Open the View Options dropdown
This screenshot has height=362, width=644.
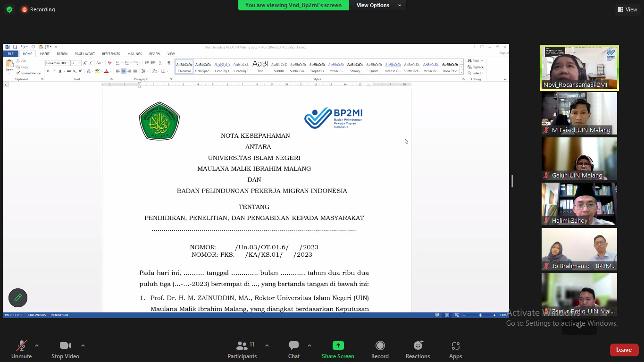[378, 5]
